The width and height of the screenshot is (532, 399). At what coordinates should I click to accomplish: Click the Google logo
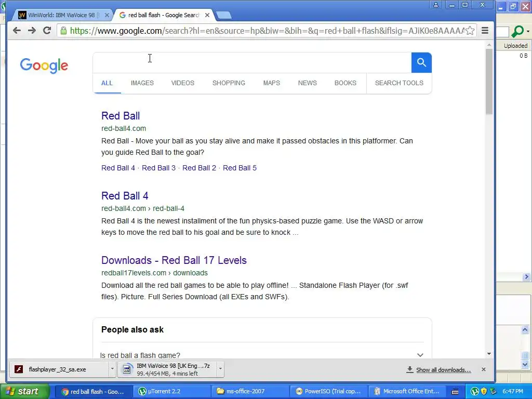[44, 65]
